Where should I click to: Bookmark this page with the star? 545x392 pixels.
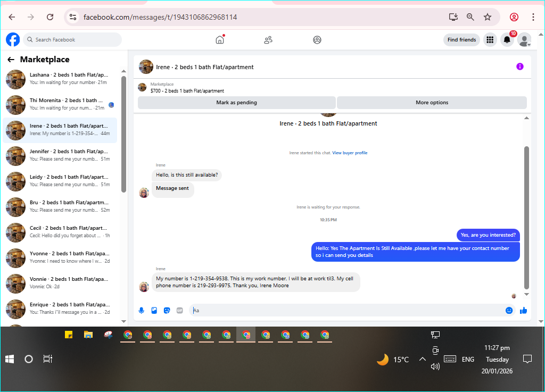tap(488, 17)
